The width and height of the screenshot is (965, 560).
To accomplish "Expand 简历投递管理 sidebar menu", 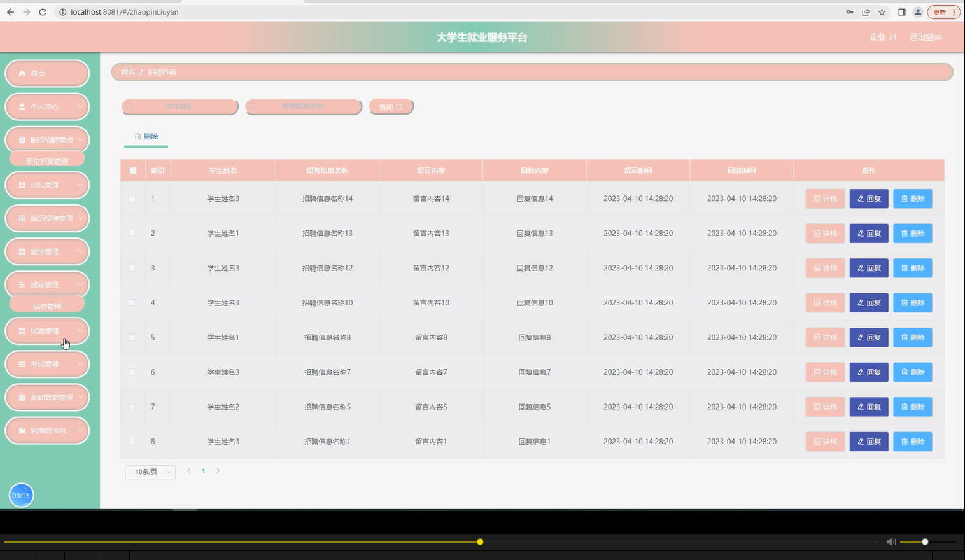I will (47, 218).
